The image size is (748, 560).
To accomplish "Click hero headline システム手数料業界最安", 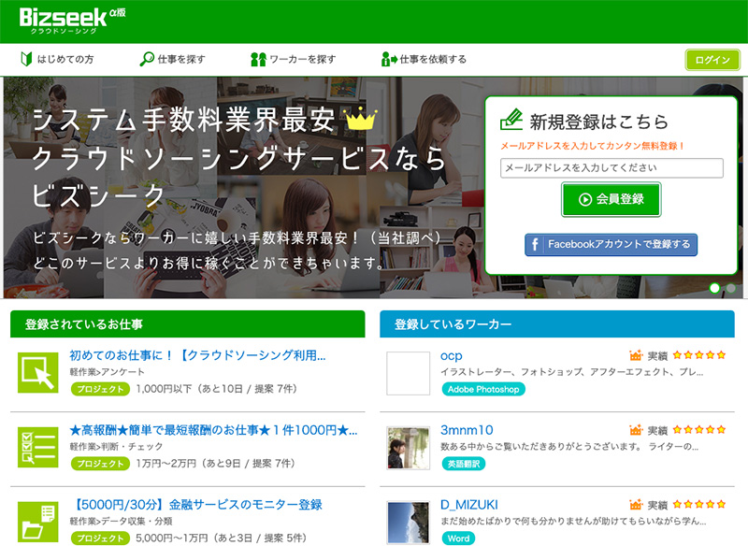I will [x=183, y=120].
